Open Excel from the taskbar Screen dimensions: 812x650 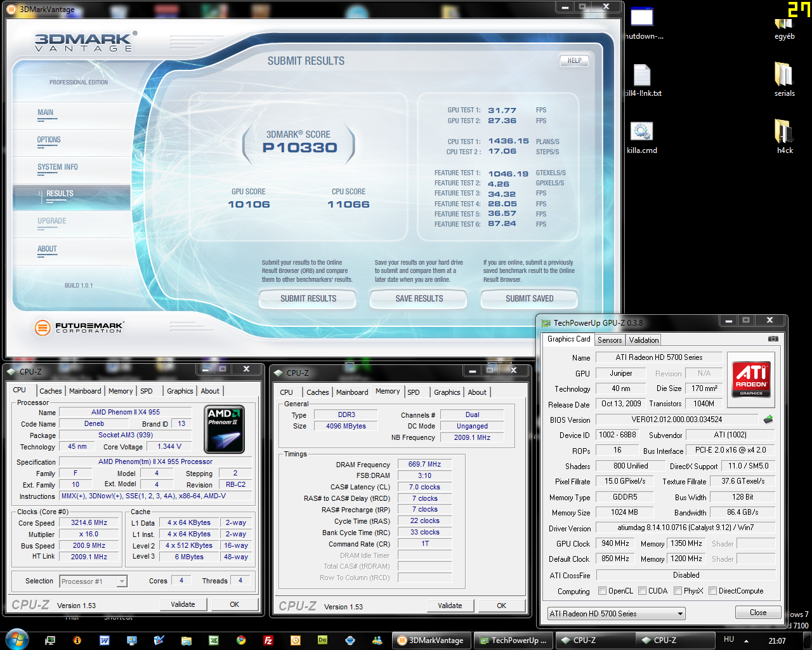(x=214, y=640)
